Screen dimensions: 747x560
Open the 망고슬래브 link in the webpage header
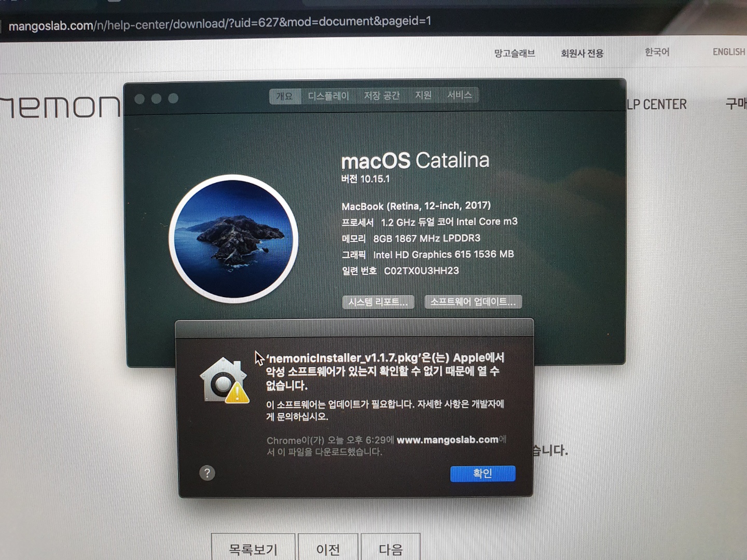pos(514,53)
